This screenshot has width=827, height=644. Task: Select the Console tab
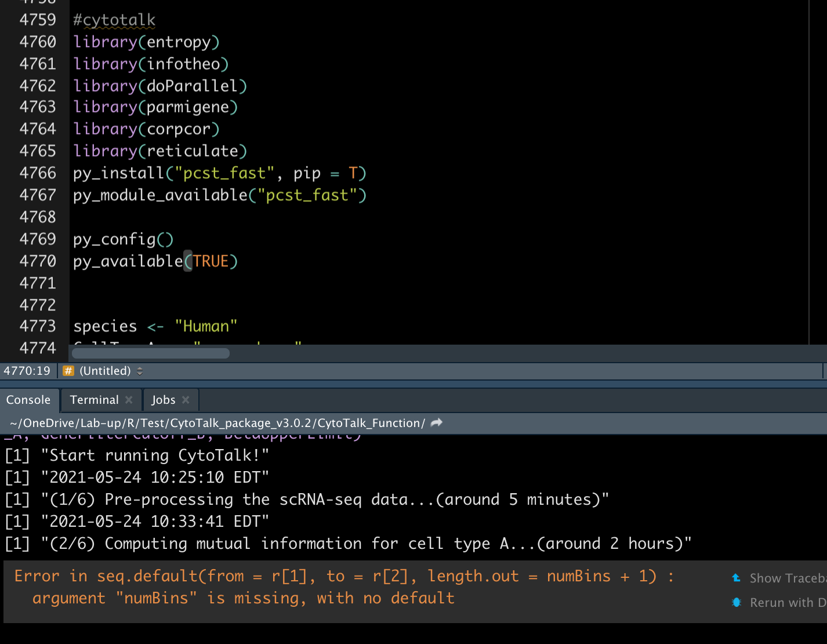(29, 400)
